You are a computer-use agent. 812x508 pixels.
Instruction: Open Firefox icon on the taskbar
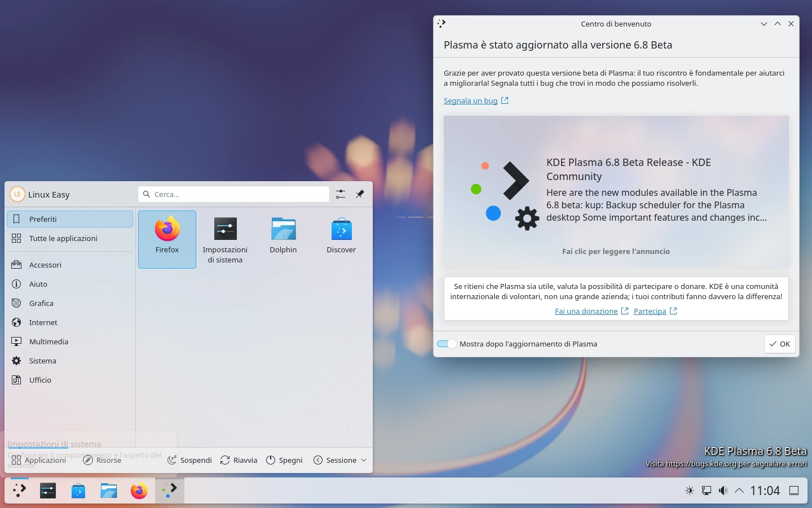[x=139, y=491]
